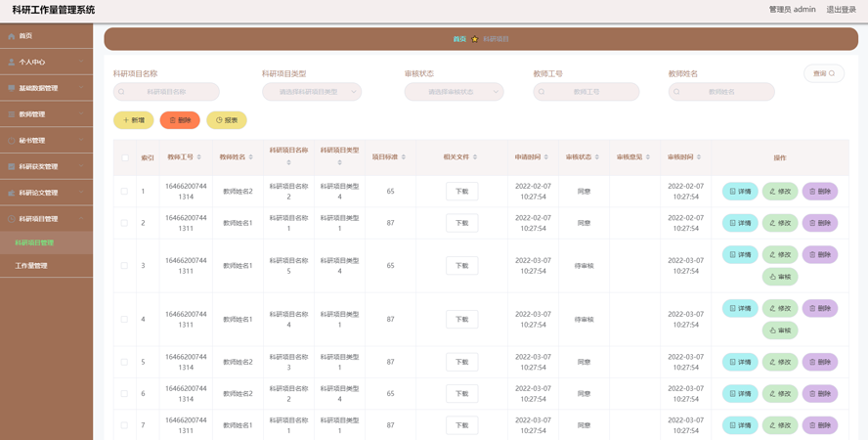Click the 新增 add button

coord(133,120)
